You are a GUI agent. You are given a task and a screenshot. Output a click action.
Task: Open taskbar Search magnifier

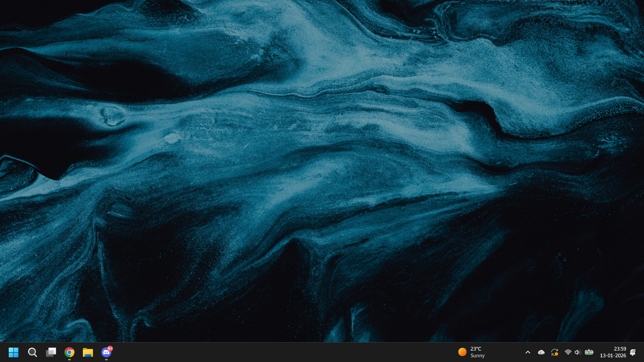(32, 352)
